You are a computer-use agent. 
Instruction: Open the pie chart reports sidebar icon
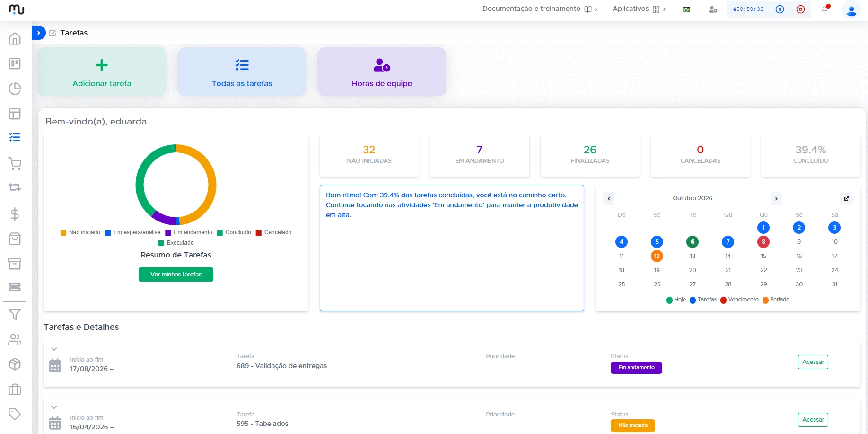point(15,89)
